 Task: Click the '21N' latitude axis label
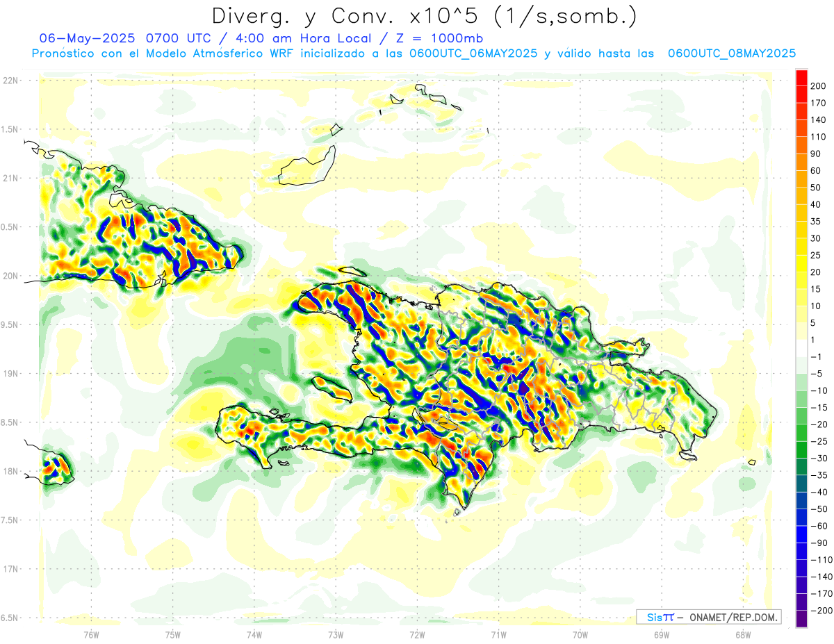(x=10, y=179)
